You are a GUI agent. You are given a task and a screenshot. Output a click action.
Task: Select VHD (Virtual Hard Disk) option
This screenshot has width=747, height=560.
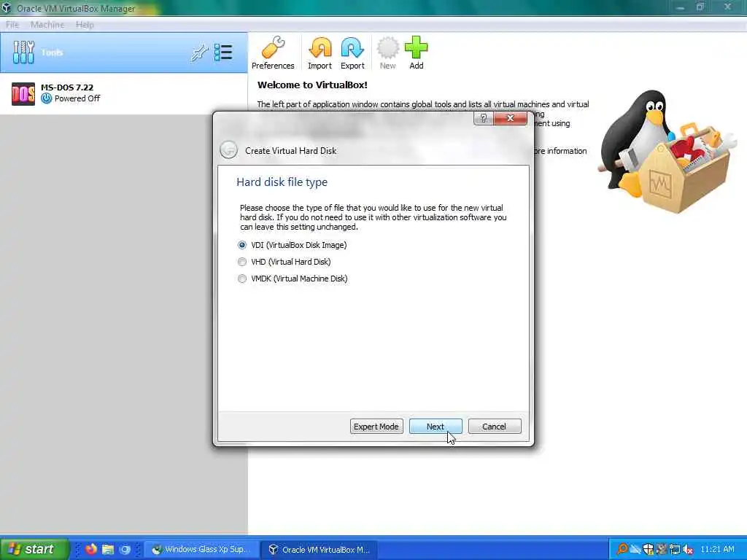[x=285, y=262]
